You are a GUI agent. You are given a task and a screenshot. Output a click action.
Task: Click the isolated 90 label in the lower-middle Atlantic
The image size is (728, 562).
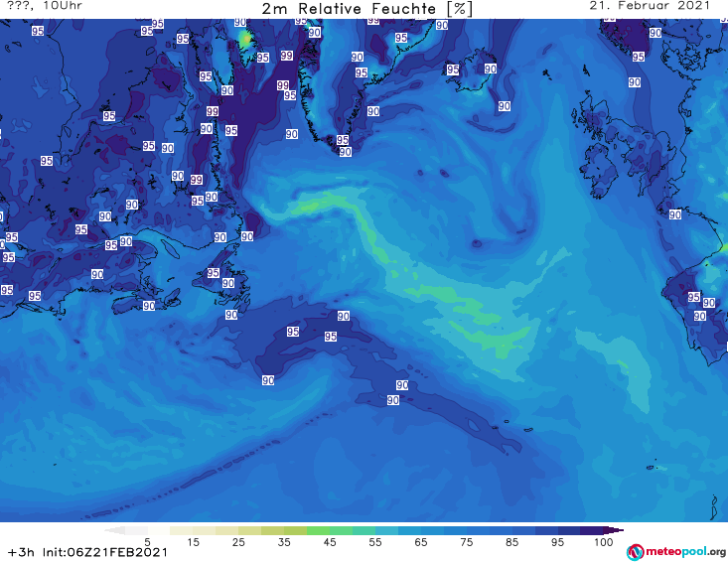click(268, 381)
